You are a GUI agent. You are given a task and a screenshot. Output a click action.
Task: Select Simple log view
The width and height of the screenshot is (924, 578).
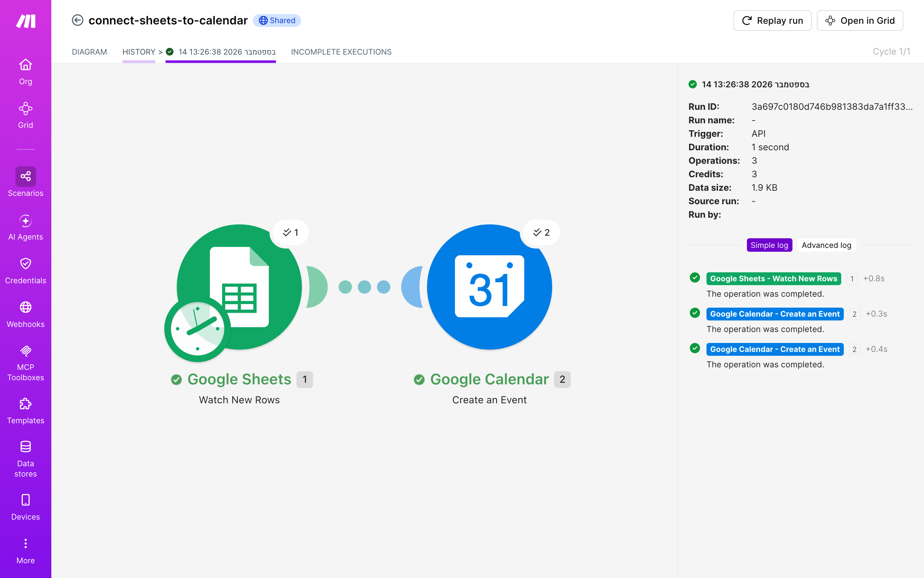click(769, 245)
